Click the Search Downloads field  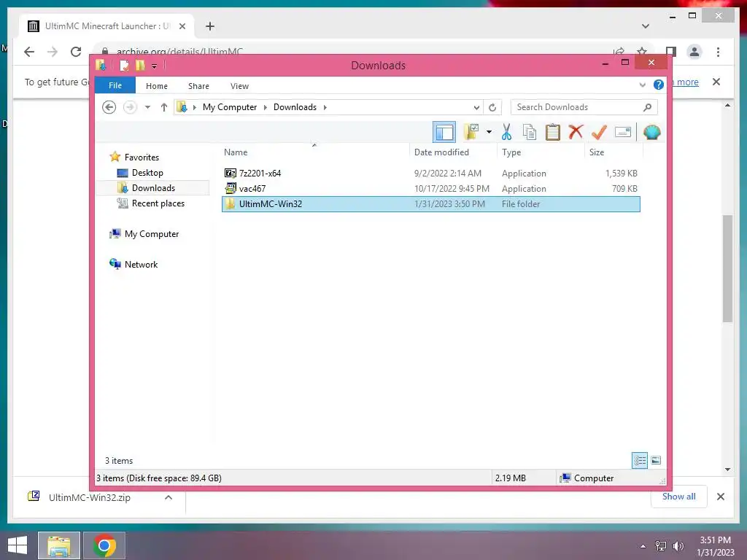(x=584, y=107)
